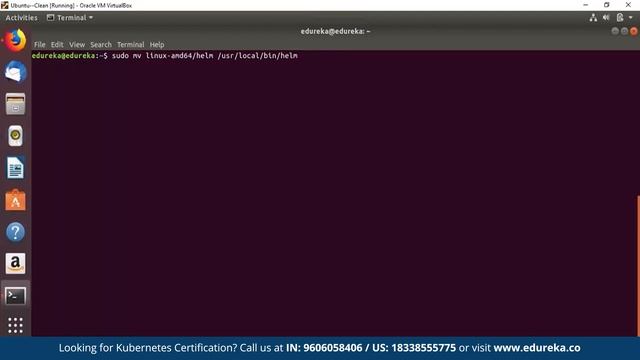Launch Thunderbird mail from the dock
640x360 pixels.
[16, 71]
